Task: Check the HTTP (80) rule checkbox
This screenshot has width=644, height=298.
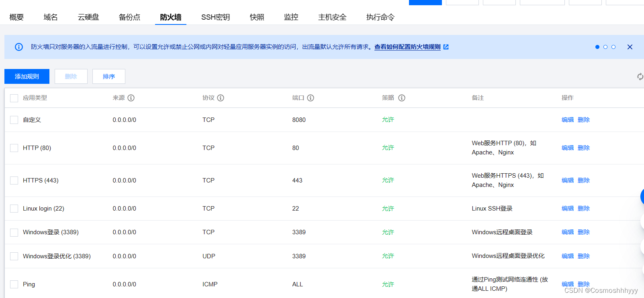Action: [14, 148]
